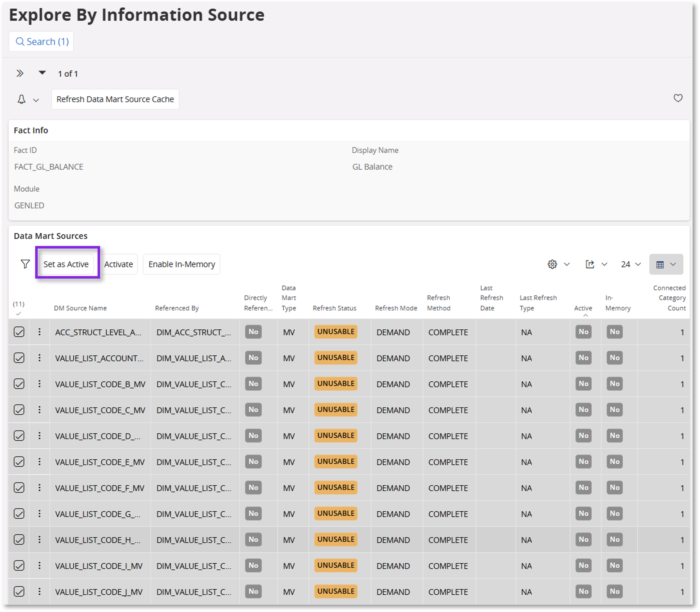This screenshot has height=612, width=700.
Task: Click Directly Referenced 'No' in VALUE_LIST_CODE_E_MV row
Action: 253,461
